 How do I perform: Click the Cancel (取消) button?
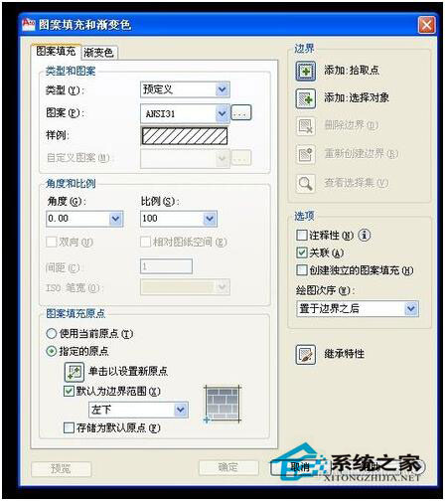pos(300,467)
